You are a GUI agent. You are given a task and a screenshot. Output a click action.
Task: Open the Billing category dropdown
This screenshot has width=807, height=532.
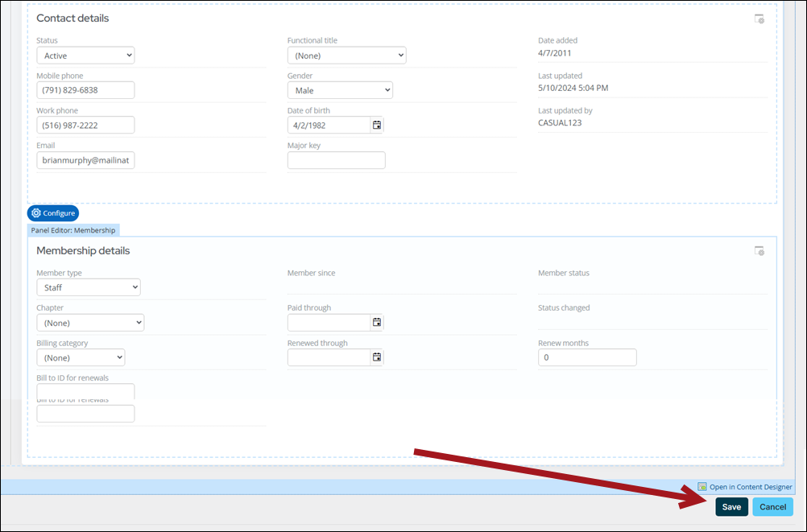click(81, 357)
